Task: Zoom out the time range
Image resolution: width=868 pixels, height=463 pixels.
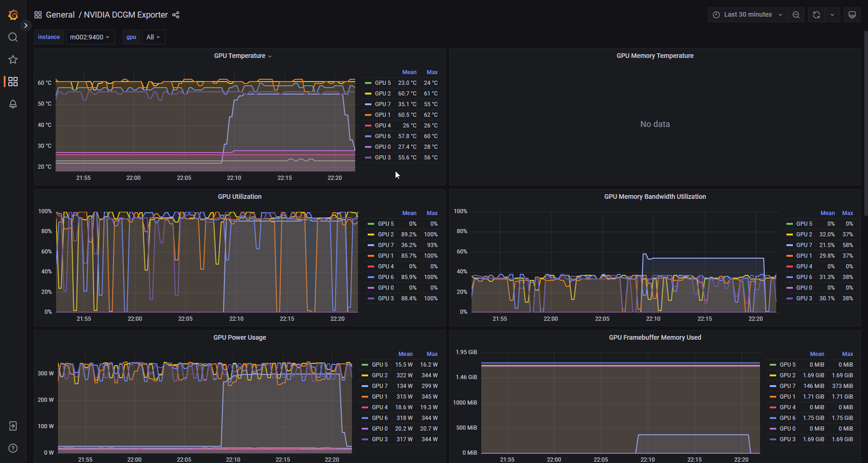Action: (796, 15)
